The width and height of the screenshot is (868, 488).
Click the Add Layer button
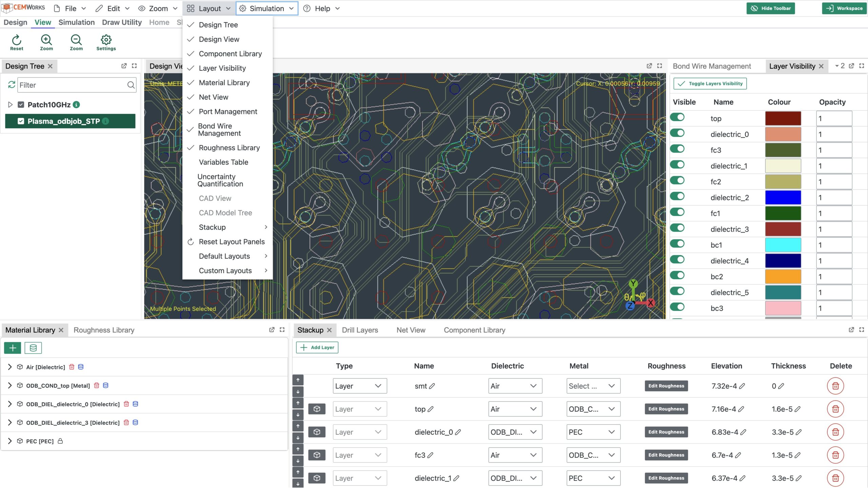(317, 347)
